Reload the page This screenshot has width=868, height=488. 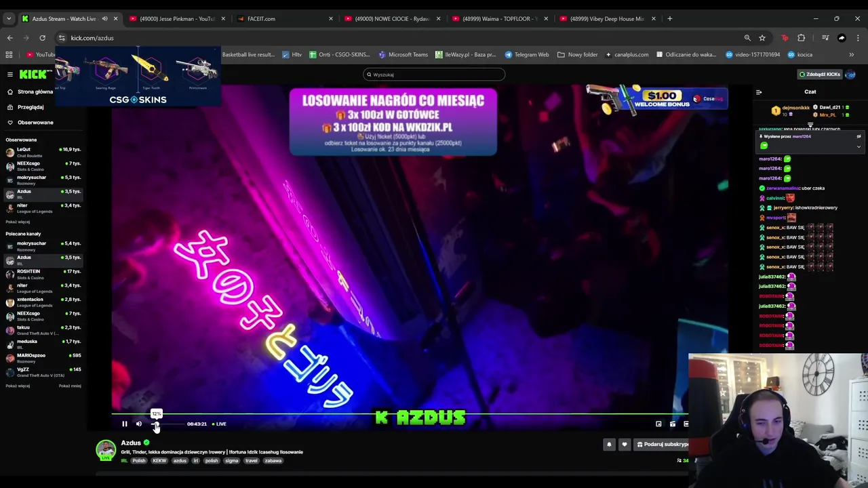pos(42,38)
